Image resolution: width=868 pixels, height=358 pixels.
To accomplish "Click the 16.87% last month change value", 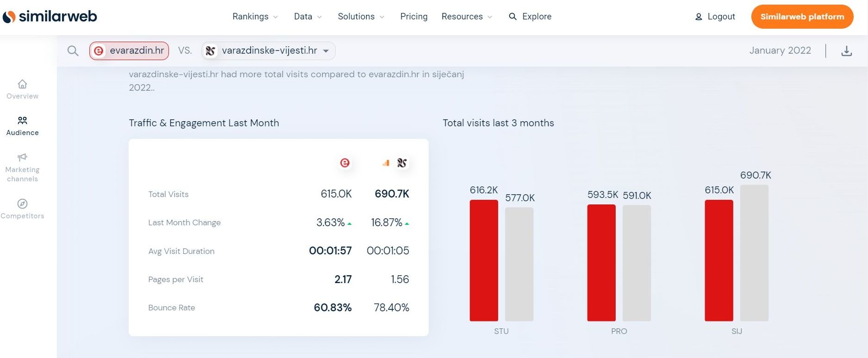I will [387, 222].
